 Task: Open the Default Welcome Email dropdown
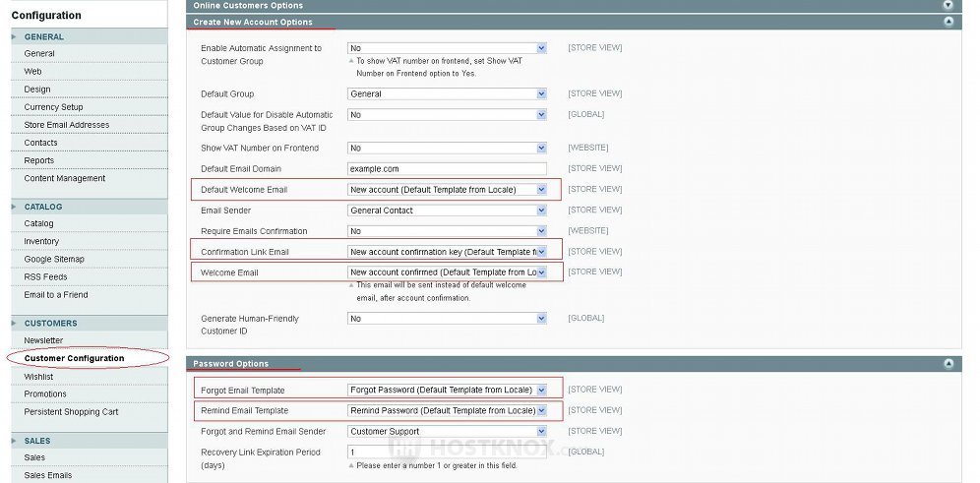[447, 190]
